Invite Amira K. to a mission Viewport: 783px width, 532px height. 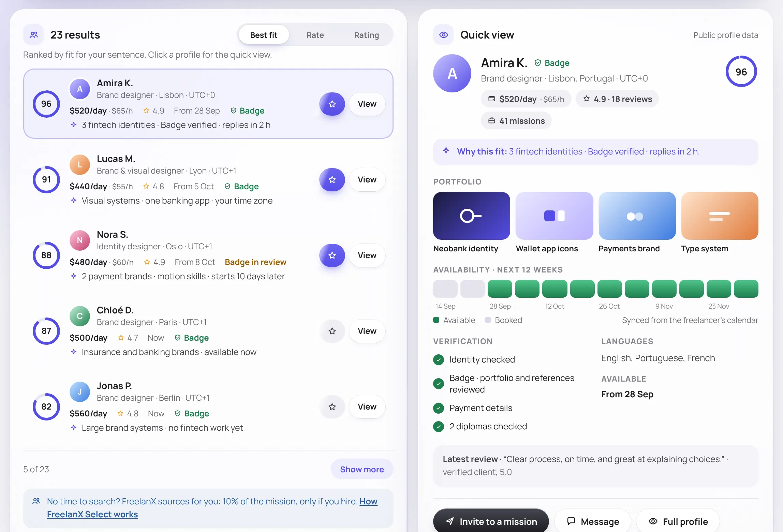[491, 521]
